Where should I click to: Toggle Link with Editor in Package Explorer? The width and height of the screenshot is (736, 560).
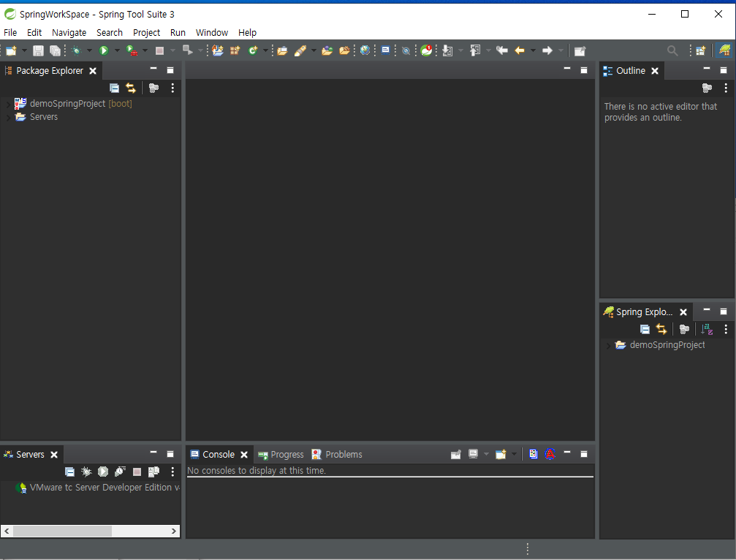coord(131,88)
